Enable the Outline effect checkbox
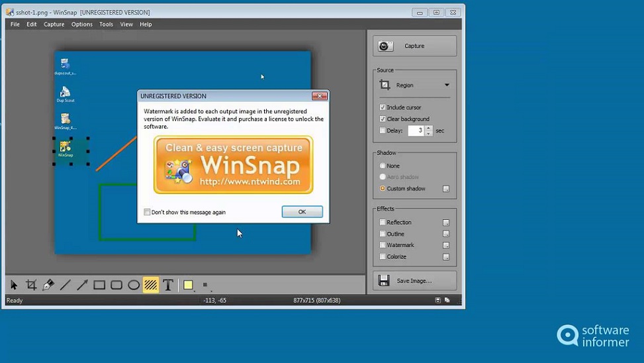 383,234
